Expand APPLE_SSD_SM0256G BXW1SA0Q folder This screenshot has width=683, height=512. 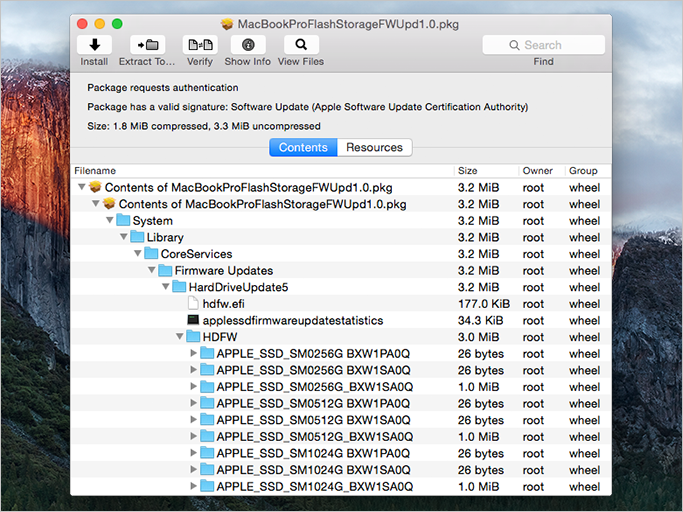tap(193, 370)
